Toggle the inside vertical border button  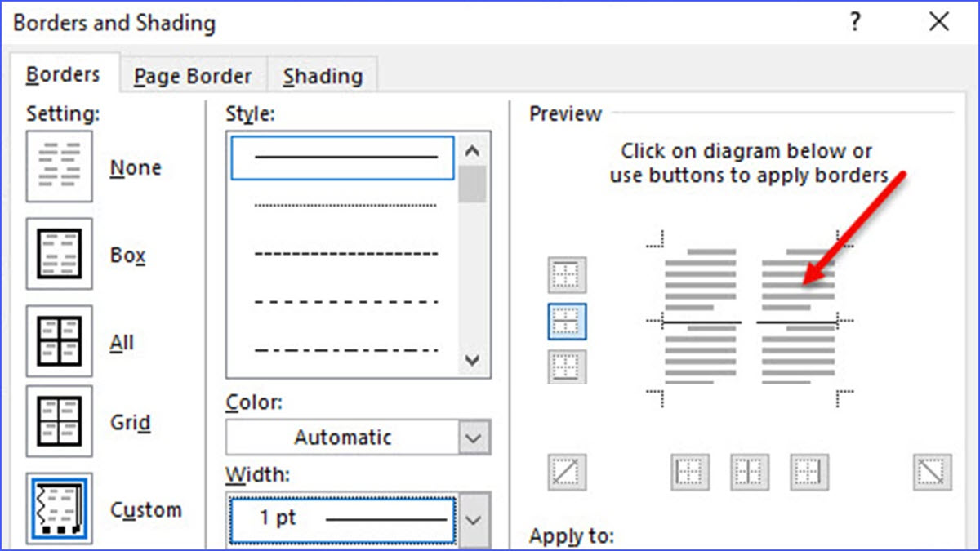(x=749, y=472)
